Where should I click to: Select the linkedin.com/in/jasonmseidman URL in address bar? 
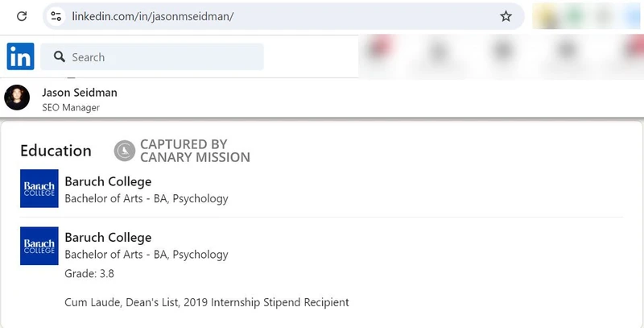click(x=153, y=16)
